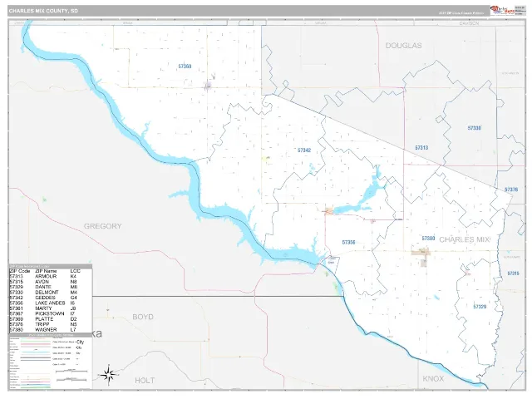Click the compass rose icon
The height and width of the screenshot is (399, 532).
pos(108,375)
